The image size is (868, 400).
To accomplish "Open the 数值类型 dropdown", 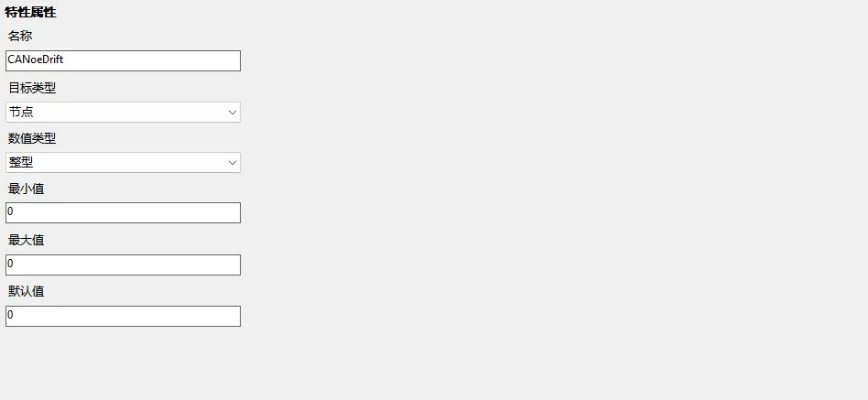I will coord(123,162).
